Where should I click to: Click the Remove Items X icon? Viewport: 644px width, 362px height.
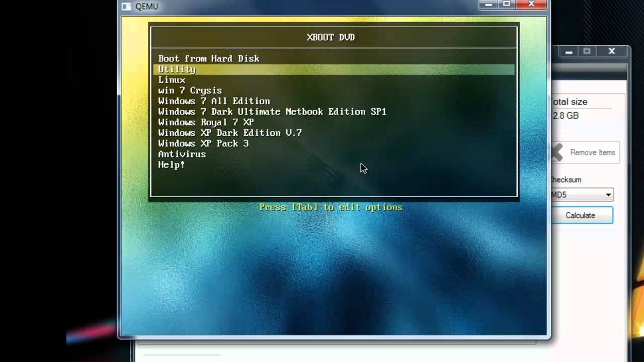pyautogui.click(x=557, y=152)
